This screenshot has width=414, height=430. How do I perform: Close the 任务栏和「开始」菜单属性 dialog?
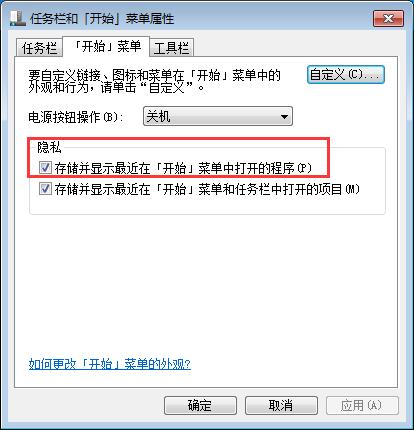point(388,18)
